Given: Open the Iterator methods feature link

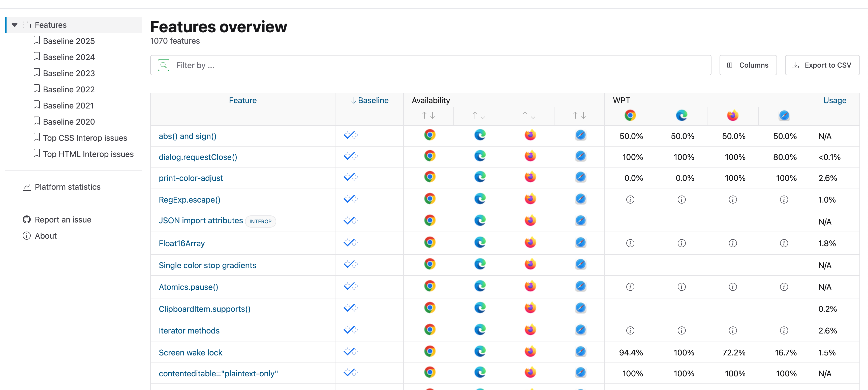Looking at the screenshot, I should pos(189,331).
